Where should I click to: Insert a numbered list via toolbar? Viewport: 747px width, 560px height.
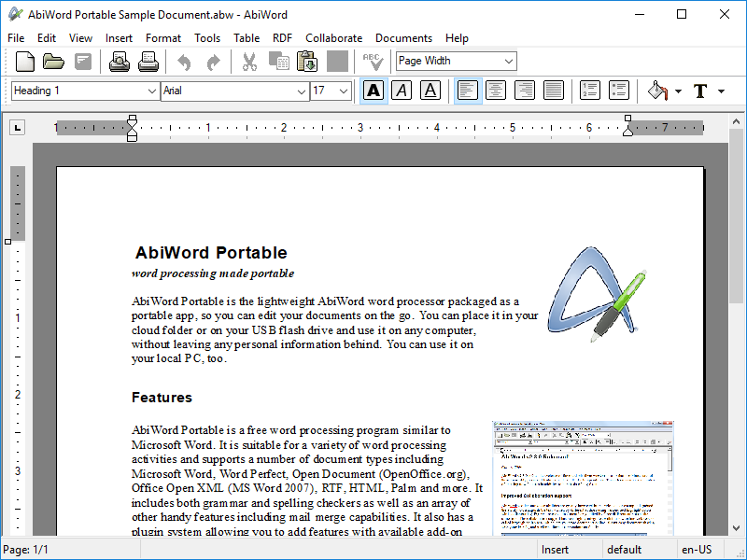tap(589, 91)
